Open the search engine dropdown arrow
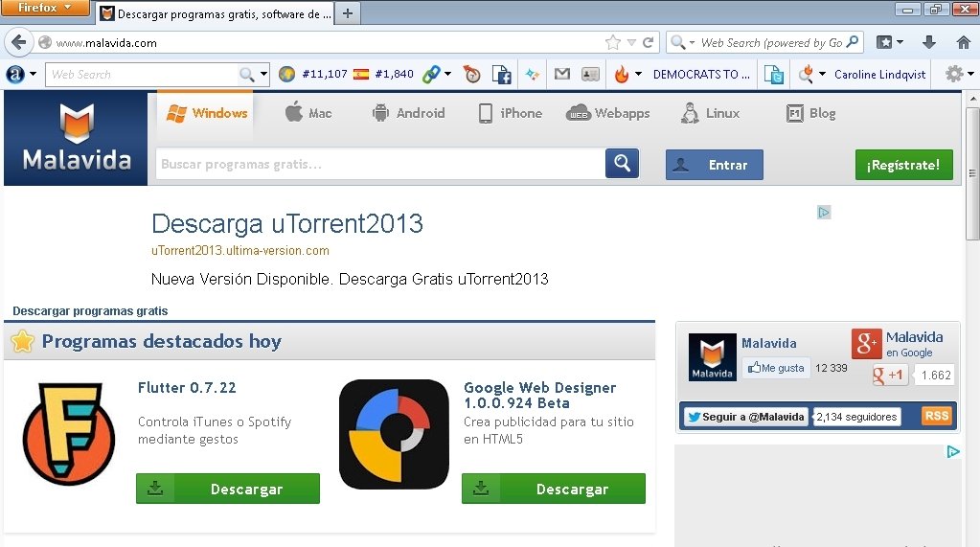980x547 pixels. [x=692, y=42]
